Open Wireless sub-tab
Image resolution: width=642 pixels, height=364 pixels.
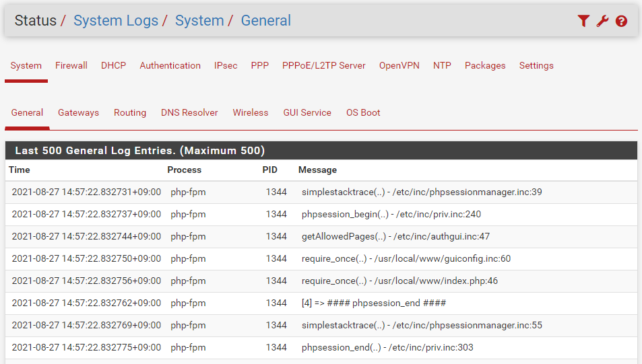click(250, 112)
